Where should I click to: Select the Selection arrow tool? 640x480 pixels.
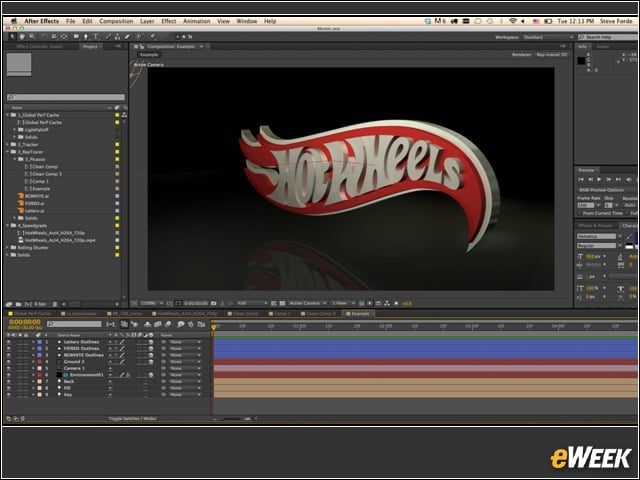12,37
